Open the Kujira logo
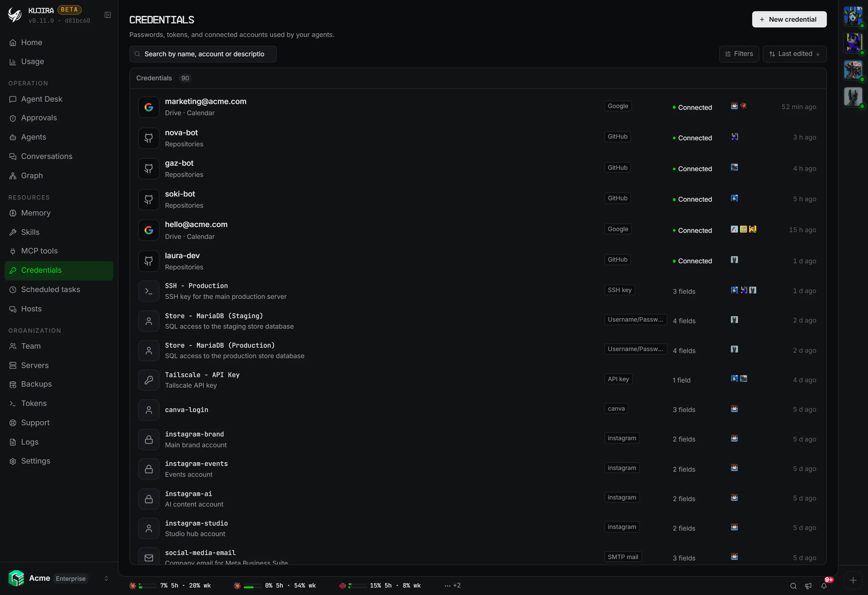Image resolution: width=868 pixels, height=595 pixels. click(x=15, y=15)
